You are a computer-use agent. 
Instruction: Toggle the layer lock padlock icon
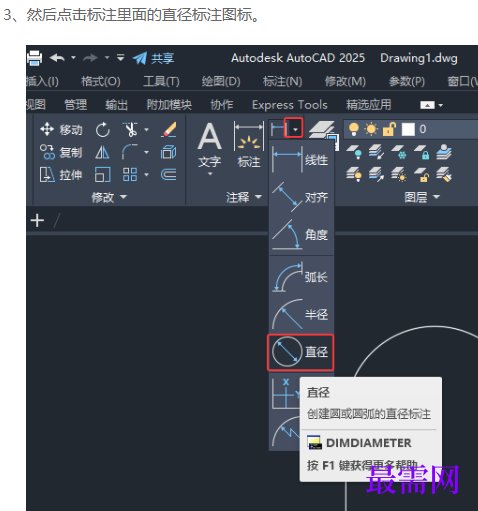pos(389,129)
